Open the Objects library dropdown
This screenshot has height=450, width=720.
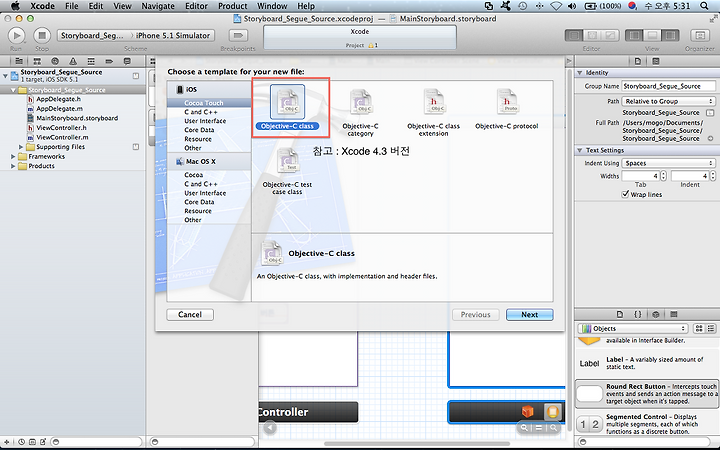[633, 328]
